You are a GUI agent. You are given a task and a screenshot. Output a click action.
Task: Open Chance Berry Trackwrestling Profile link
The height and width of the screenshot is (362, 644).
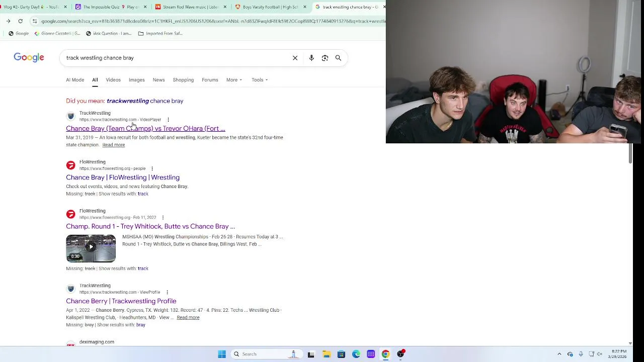121,301
